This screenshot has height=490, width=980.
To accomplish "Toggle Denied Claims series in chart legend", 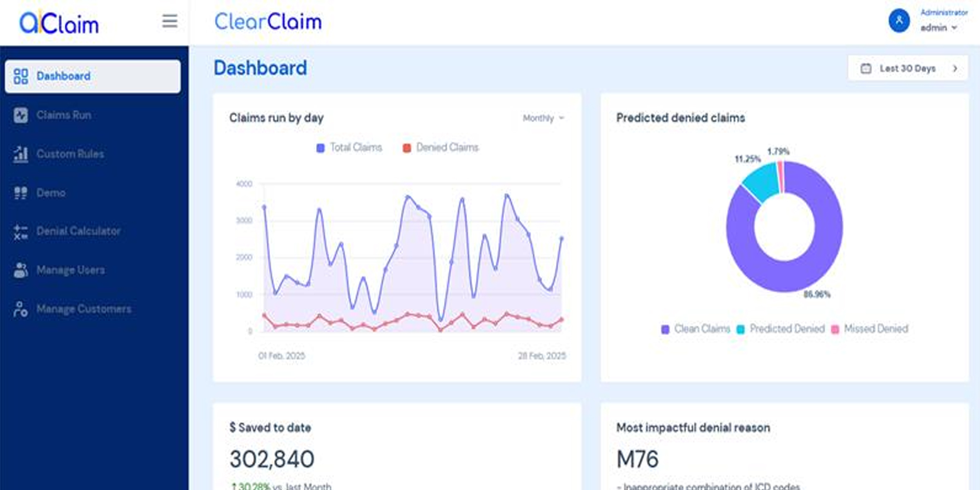I will click(441, 147).
